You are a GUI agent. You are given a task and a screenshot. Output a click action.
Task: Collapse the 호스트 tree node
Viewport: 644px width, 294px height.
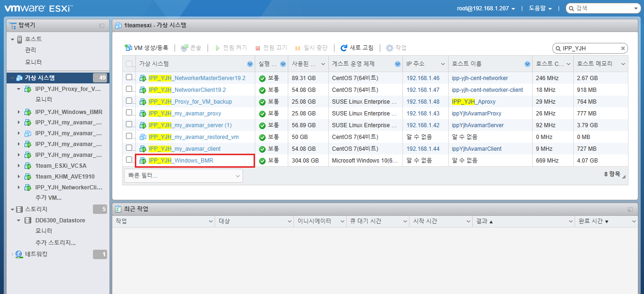click(12, 39)
